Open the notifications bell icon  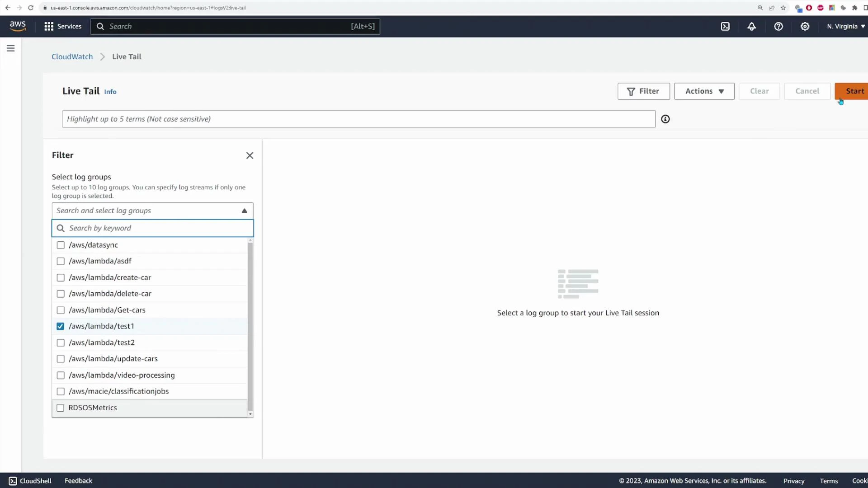(751, 26)
